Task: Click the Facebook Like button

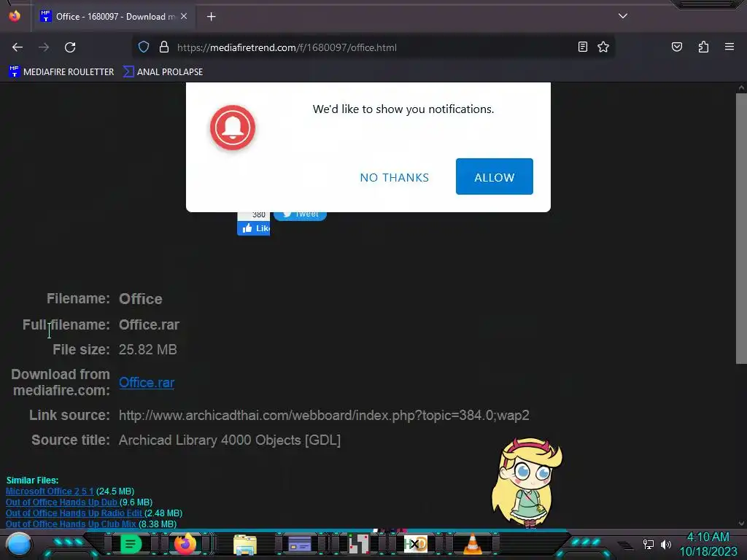Action: click(253, 228)
